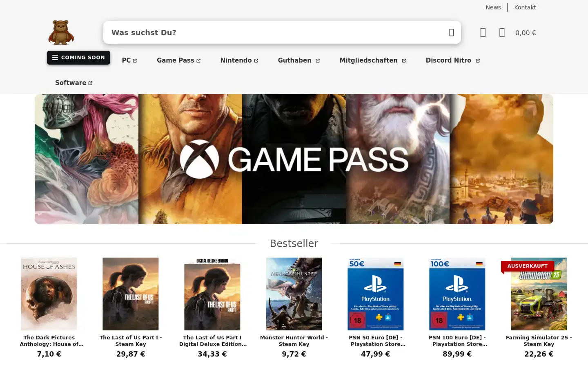Image resolution: width=588 pixels, height=368 pixels.
Task: Click the 0,00 € cart total
Action: pos(526,33)
